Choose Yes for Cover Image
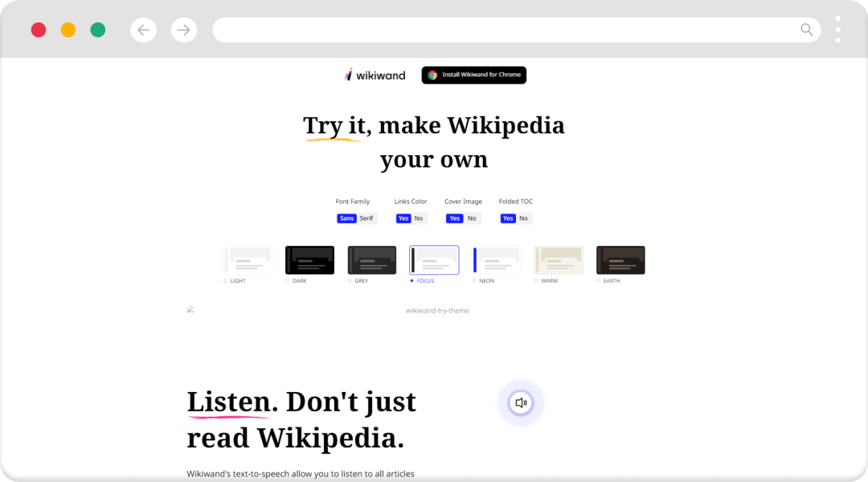The image size is (868, 482). (x=454, y=219)
